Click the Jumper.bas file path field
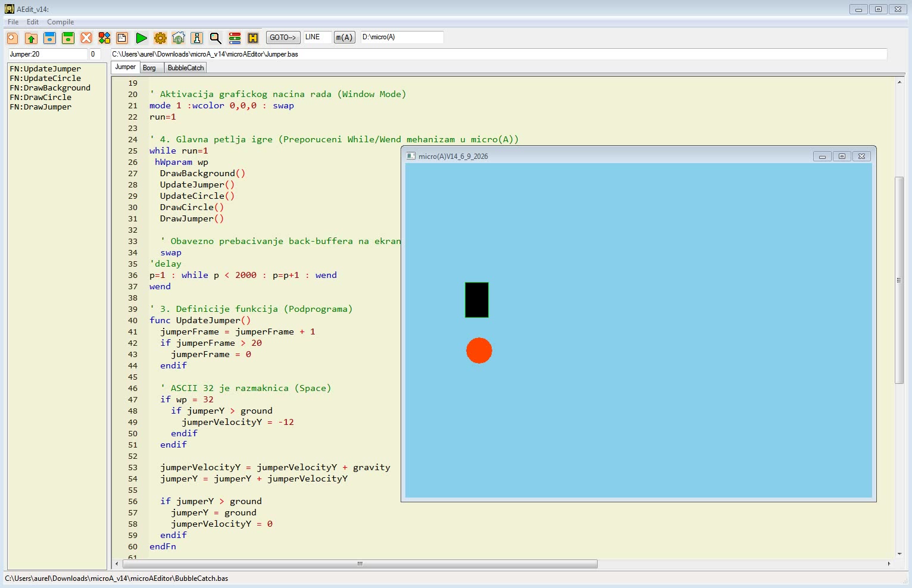The height and width of the screenshot is (588, 912). pyautogui.click(x=498, y=54)
